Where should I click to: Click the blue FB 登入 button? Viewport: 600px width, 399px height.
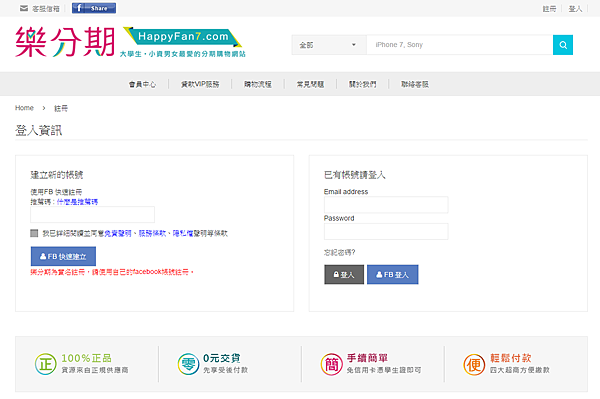pos(392,274)
